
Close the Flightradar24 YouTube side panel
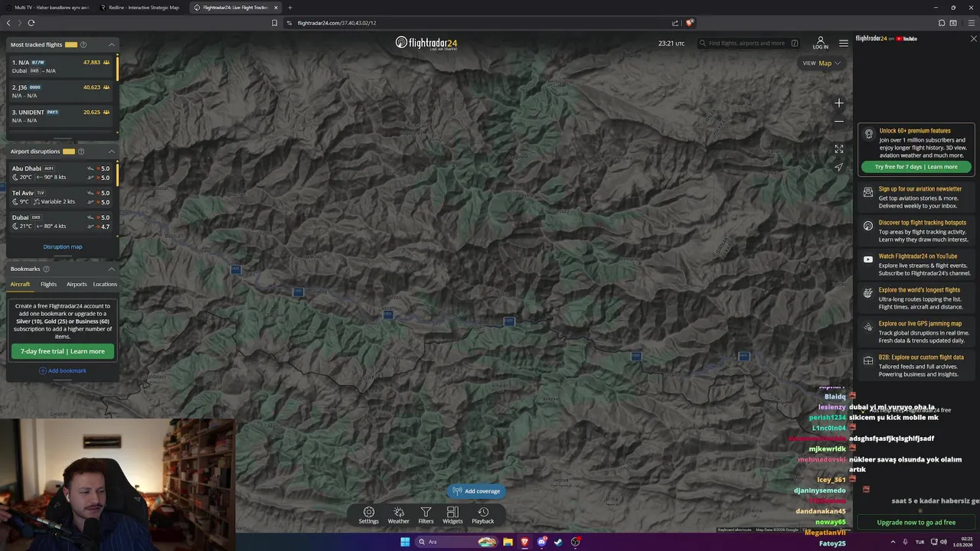(x=973, y=38)
